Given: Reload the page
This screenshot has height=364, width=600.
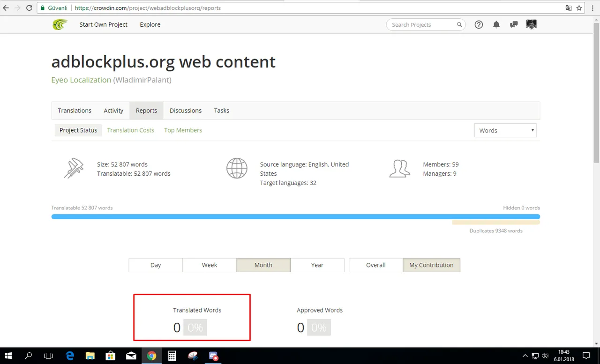Looking at the screenshot, I should click(29, 8).
